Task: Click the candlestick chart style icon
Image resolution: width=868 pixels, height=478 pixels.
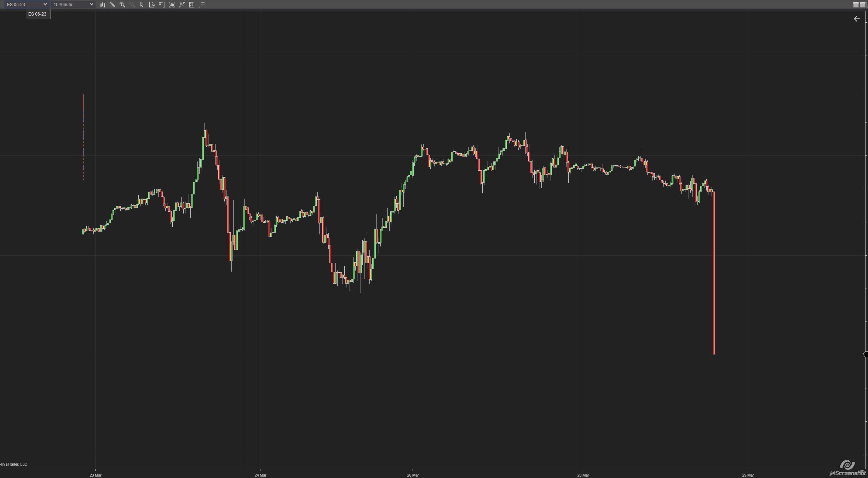Action: point(103,5)
